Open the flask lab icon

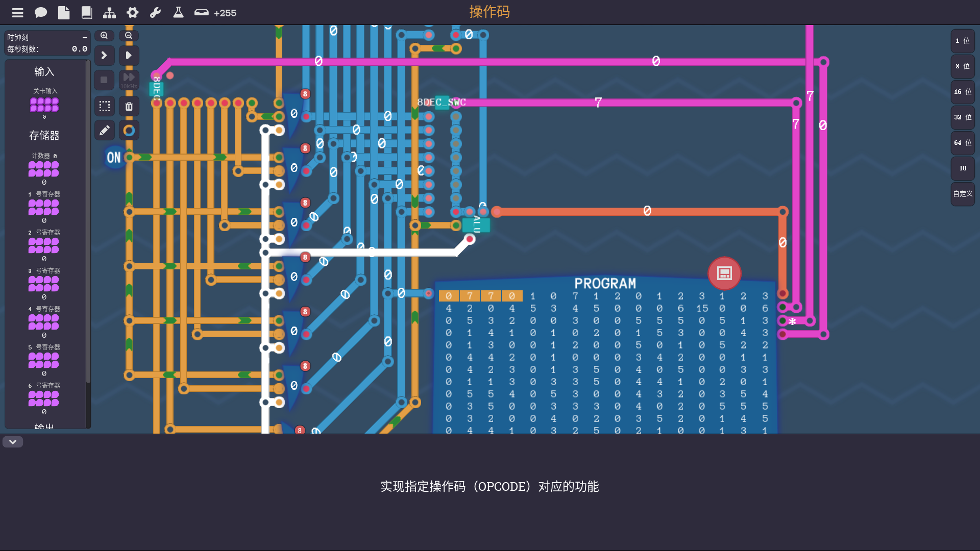[178, 13]
